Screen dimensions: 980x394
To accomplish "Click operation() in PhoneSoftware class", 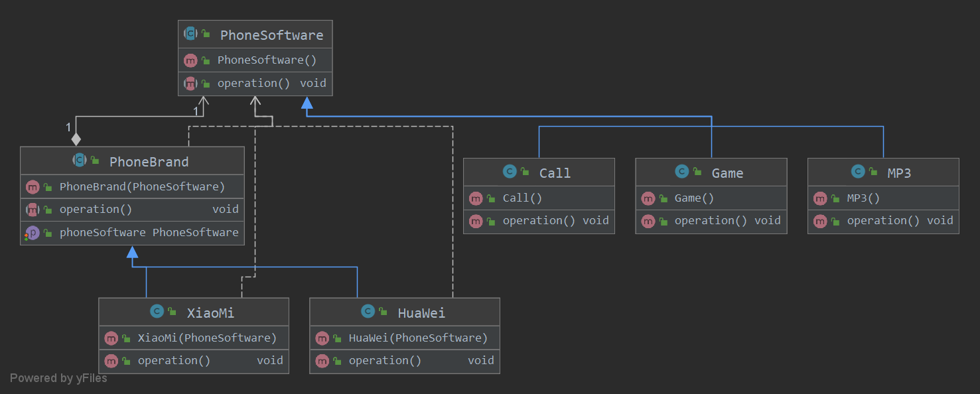I will 254,83.
